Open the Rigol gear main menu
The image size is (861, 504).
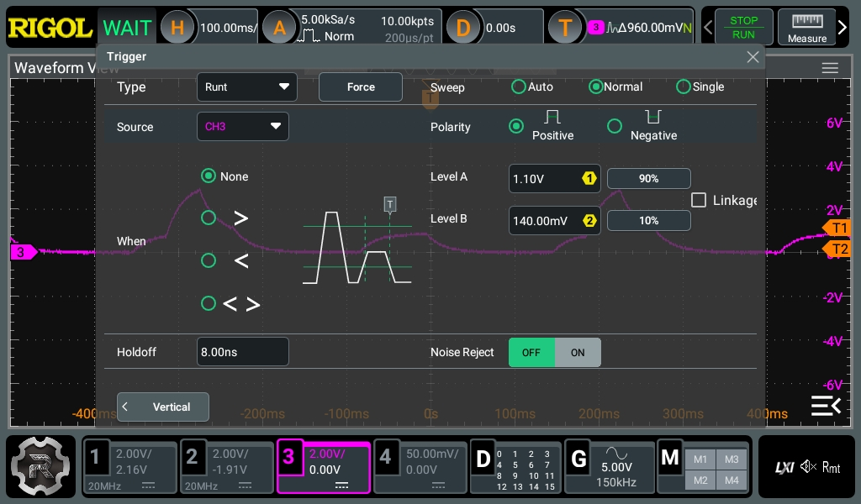pos(40,466)
